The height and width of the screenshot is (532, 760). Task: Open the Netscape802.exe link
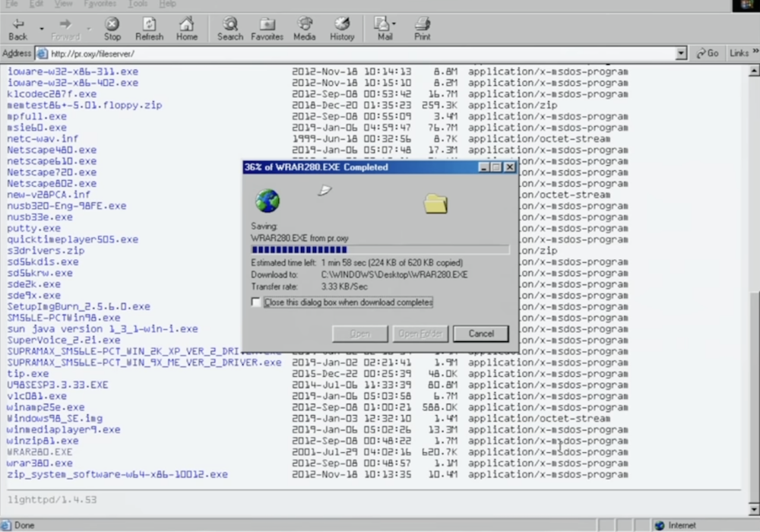[52, 183]
